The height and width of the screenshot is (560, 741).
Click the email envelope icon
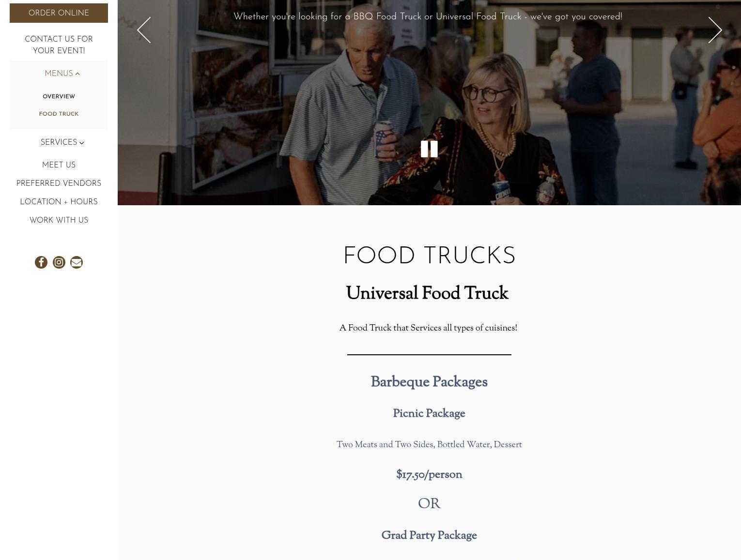click(77, 262)
